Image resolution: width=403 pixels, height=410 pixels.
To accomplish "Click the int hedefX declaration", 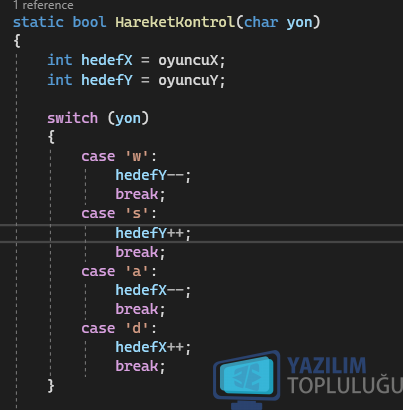I will (90, 60).
